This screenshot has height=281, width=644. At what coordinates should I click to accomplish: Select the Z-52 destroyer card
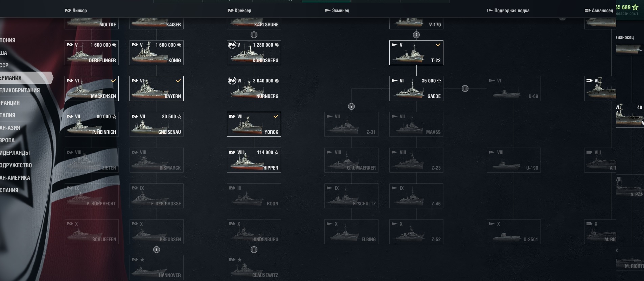pos(416,232)
